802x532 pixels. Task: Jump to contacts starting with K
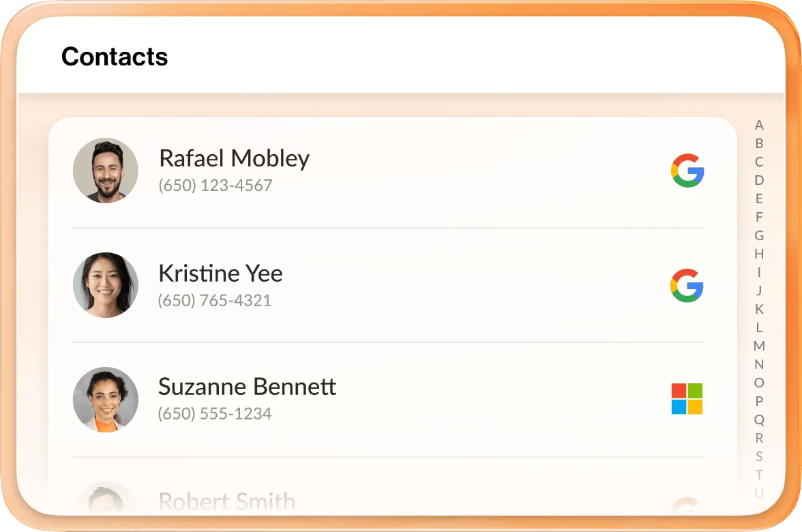(x=759, y=309)
